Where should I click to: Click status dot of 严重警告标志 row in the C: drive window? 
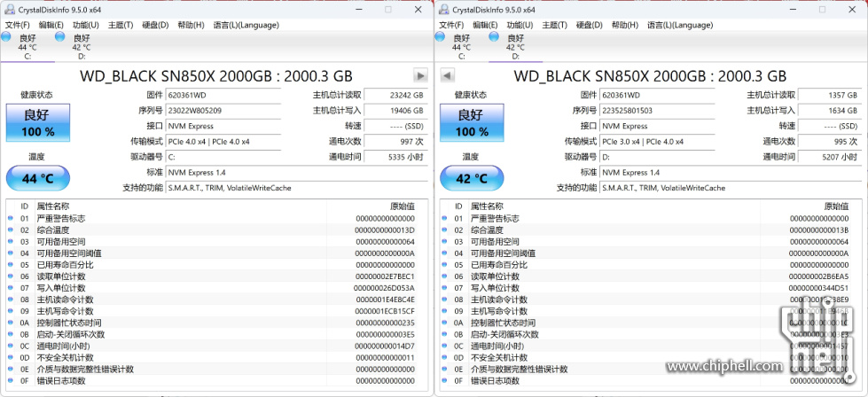click(11, 218)
